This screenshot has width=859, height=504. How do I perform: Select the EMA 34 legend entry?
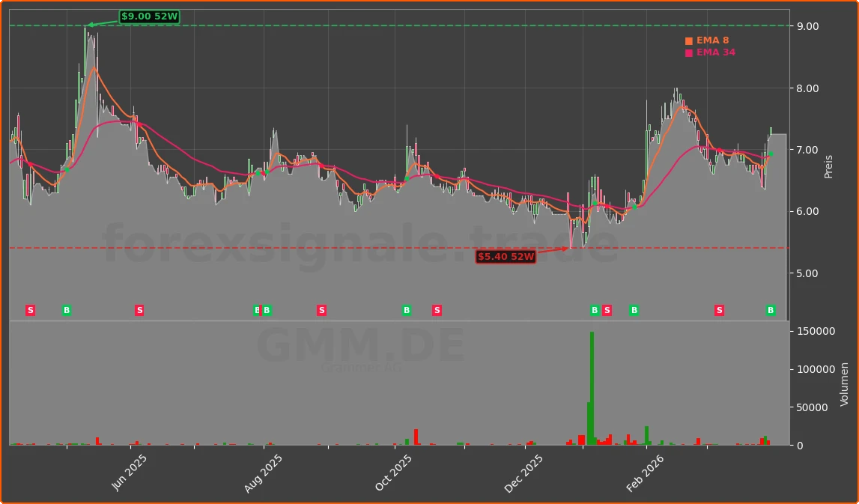(x=710, y=52)
